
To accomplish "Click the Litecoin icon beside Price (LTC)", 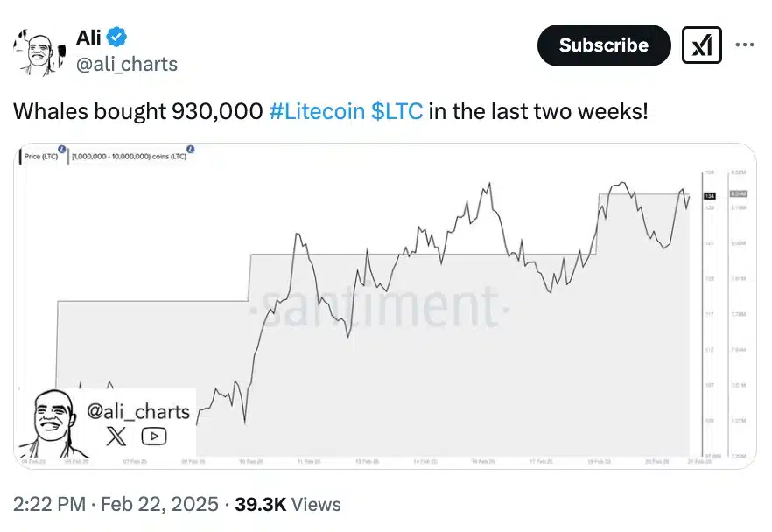I will click(61, 149).
